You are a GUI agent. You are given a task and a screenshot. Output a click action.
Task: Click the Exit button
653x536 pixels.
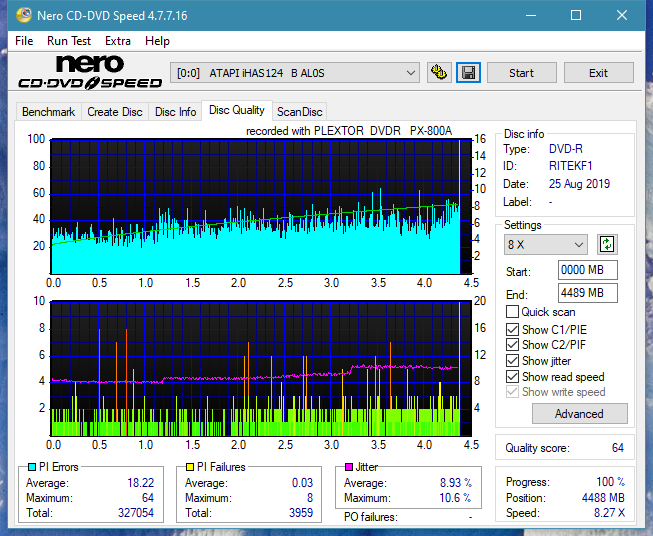pos(598,73)
